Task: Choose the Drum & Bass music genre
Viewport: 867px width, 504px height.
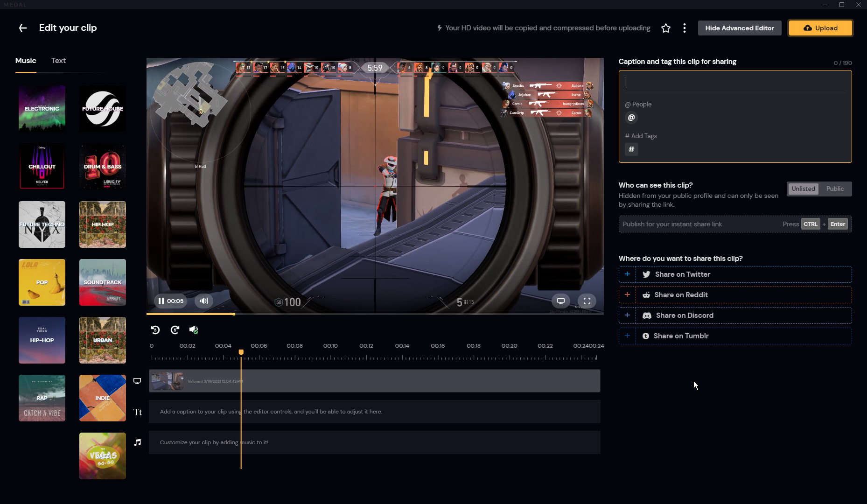Action: tap(103, 167)
